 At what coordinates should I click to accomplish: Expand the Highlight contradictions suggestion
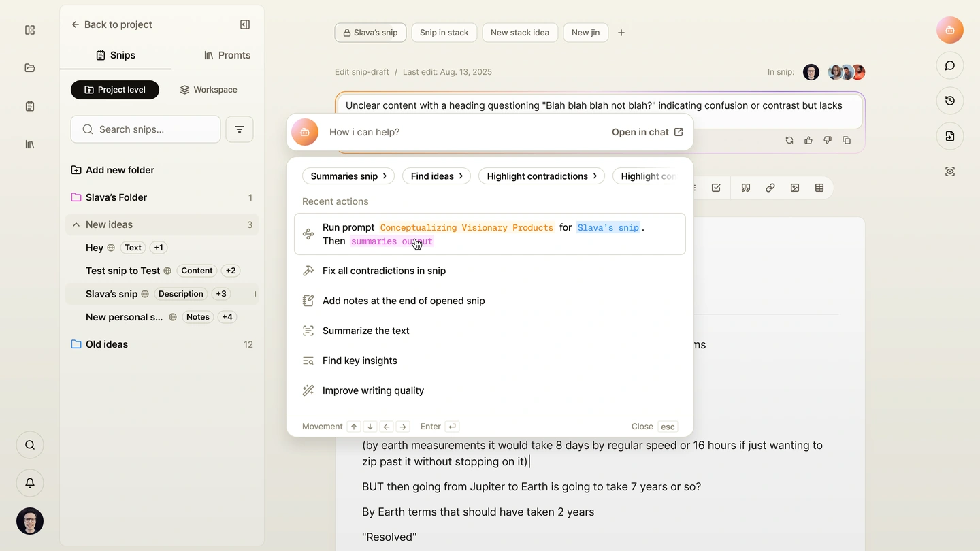click(x=542, y=176)
